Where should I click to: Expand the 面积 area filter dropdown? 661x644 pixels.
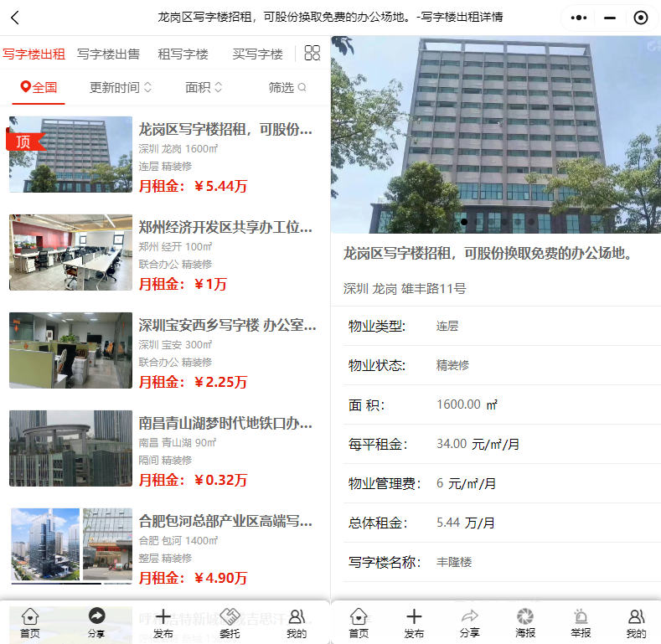tap(204, 87)
